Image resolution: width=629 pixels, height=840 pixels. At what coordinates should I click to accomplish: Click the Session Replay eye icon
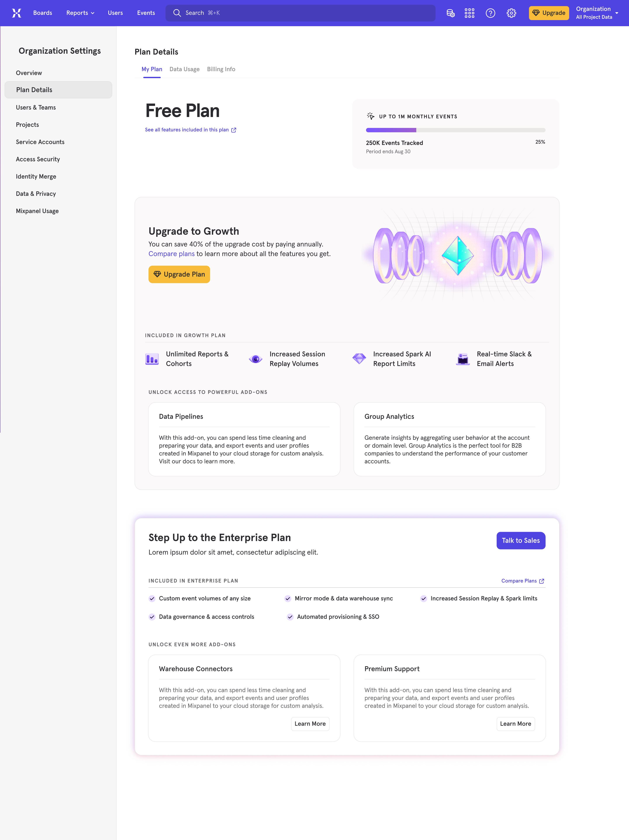coord(256,359)
